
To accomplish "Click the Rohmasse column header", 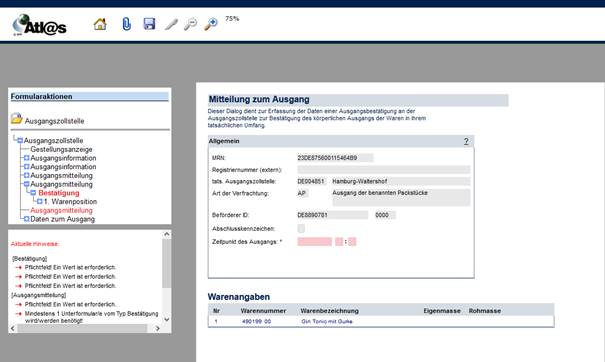I will [485, 311].
